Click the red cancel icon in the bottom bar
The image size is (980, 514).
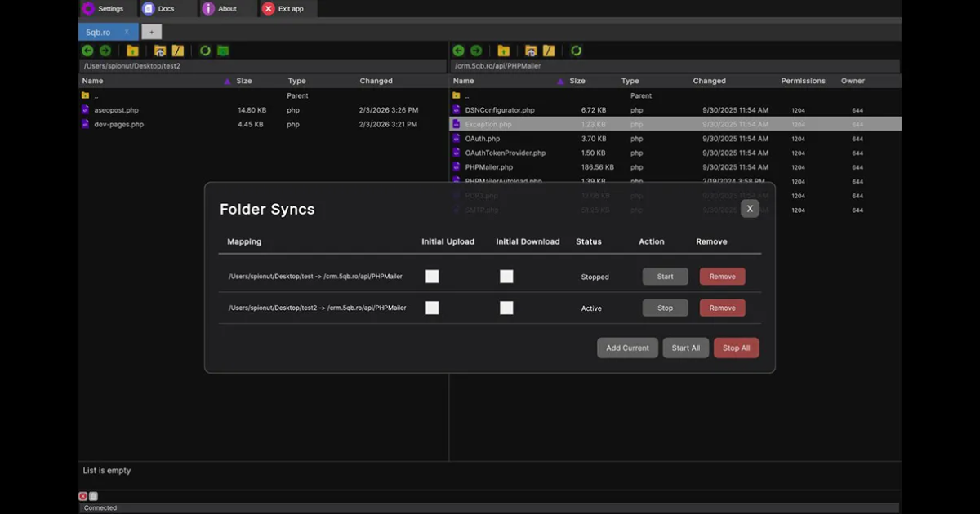[x=83, y=496]
